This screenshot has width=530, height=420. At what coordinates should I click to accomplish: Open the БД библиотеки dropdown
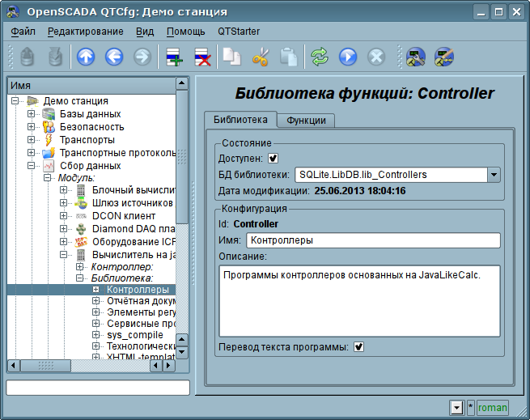[x=494, y=174]
